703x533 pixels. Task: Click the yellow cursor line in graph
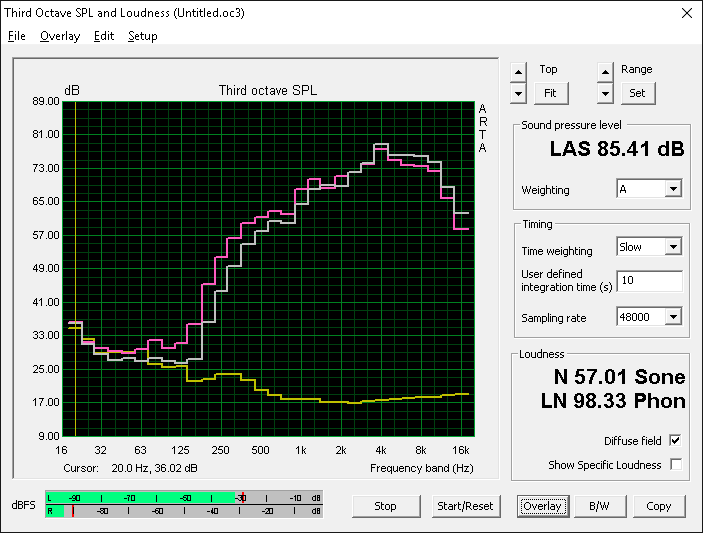tap(75, 269)
